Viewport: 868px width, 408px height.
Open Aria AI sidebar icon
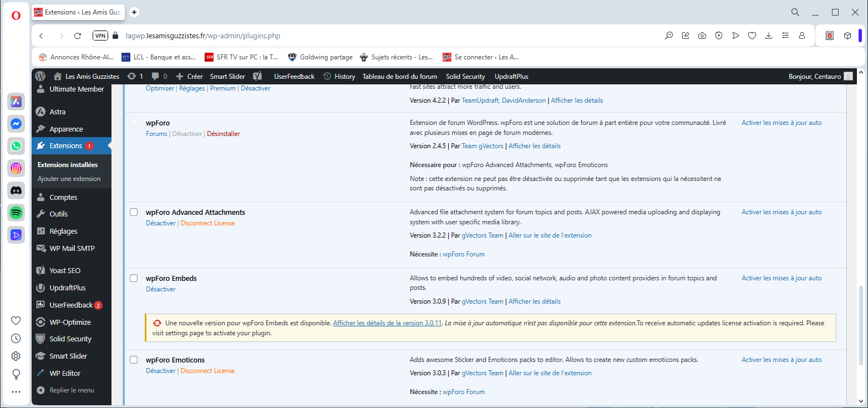[16, 102]
